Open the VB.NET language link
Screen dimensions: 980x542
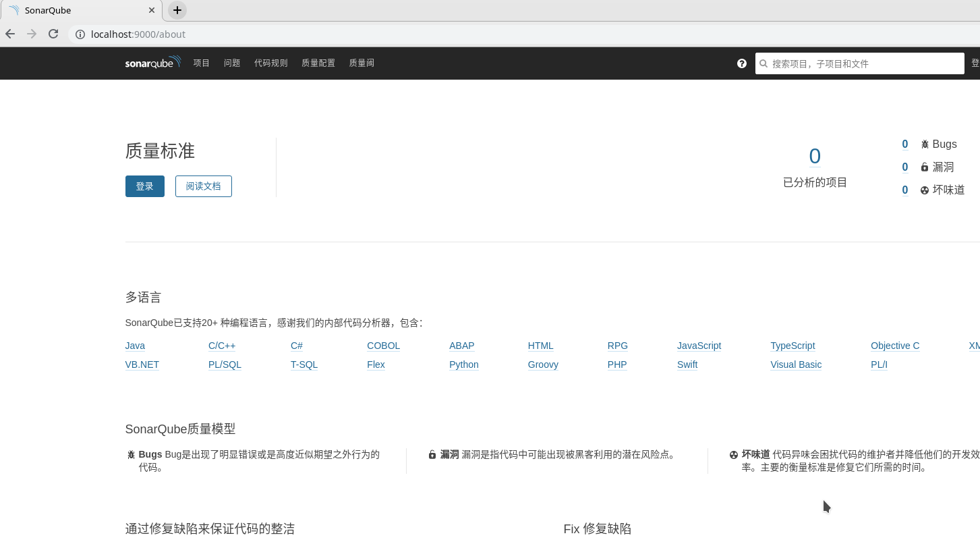(x=142, y=364)
